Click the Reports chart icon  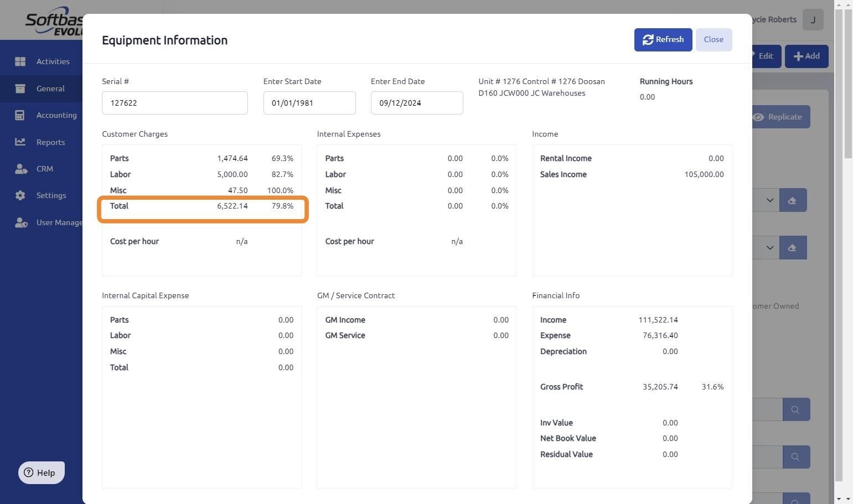tap(20, 142)
